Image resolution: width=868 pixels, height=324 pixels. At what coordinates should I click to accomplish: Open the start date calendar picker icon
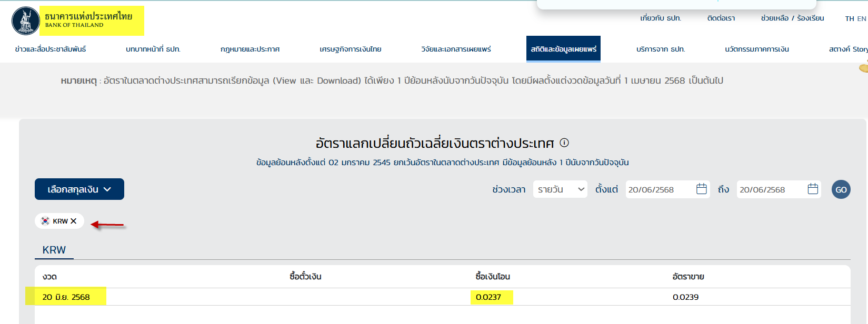[x=701, y=189]
